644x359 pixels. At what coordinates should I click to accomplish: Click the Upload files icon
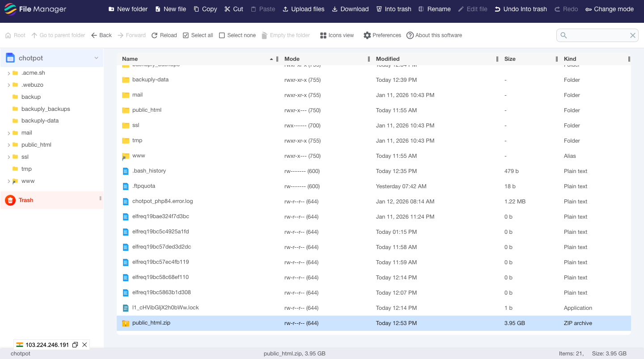coord(285,9)
